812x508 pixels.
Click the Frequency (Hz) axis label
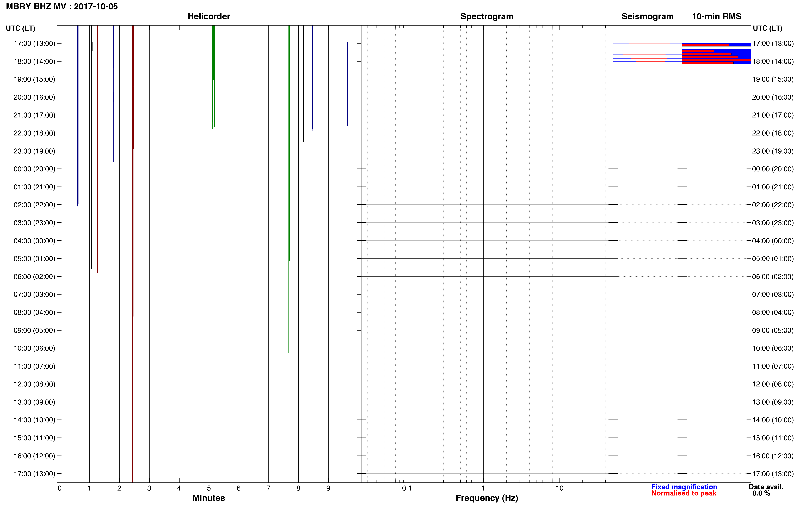tap(487, 498)
